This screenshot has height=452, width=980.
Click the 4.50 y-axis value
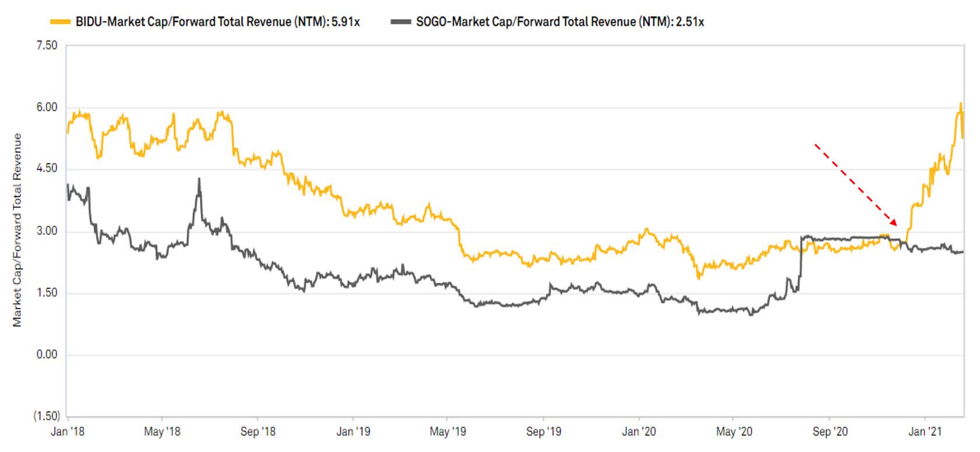pos(47,169)
